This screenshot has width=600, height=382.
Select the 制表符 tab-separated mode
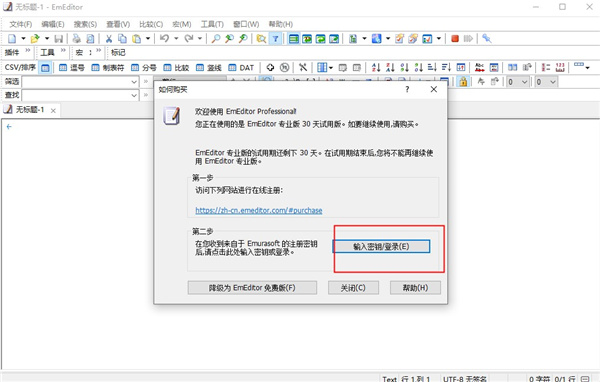(x=108, y=68)
